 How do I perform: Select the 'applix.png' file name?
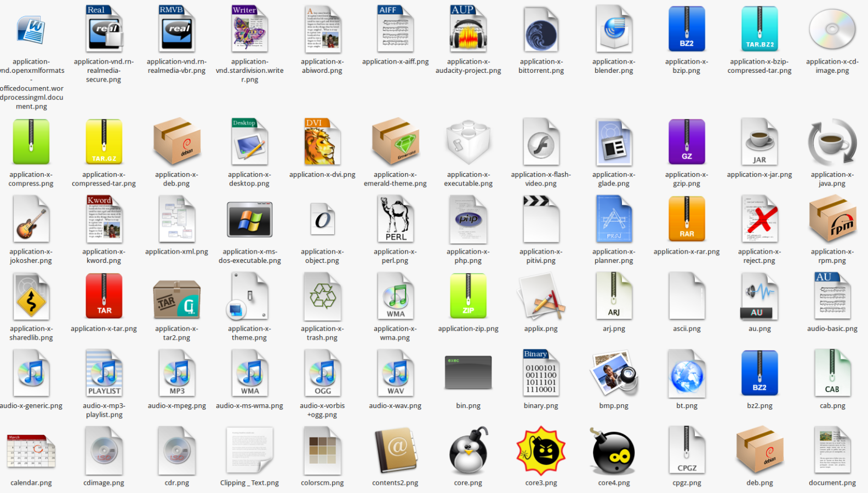(541, 329)
